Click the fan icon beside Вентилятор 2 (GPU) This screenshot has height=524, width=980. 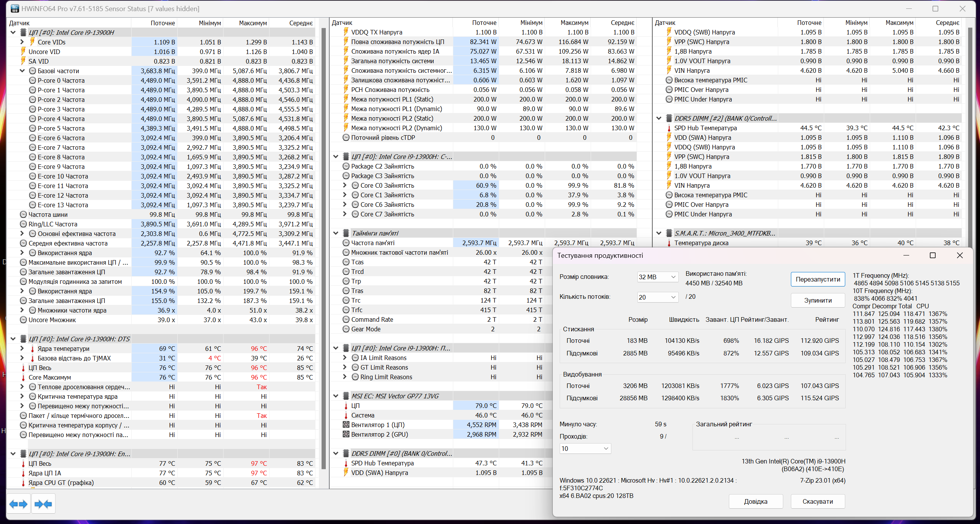(x=346, y=434)
